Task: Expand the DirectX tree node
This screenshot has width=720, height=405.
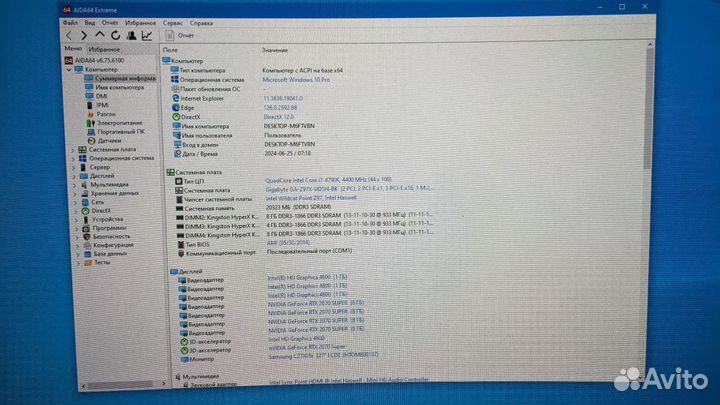Action: [76, 211]
